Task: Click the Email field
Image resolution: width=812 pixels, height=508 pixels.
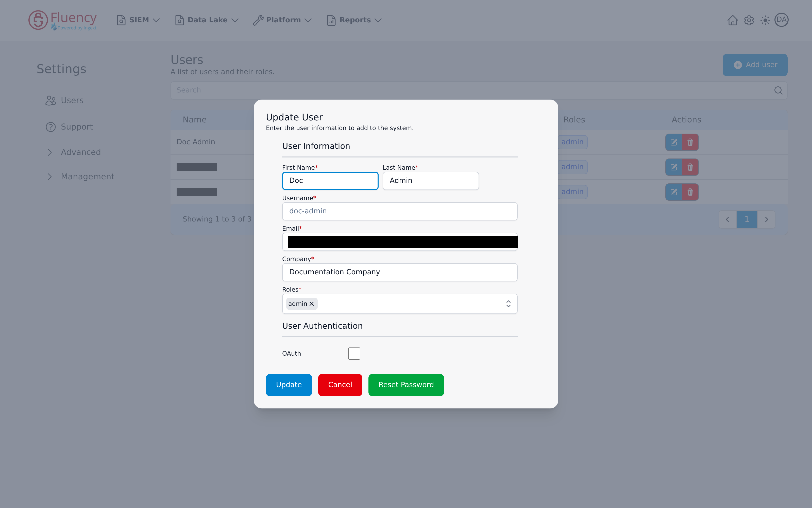Action: tap(400, 242)
